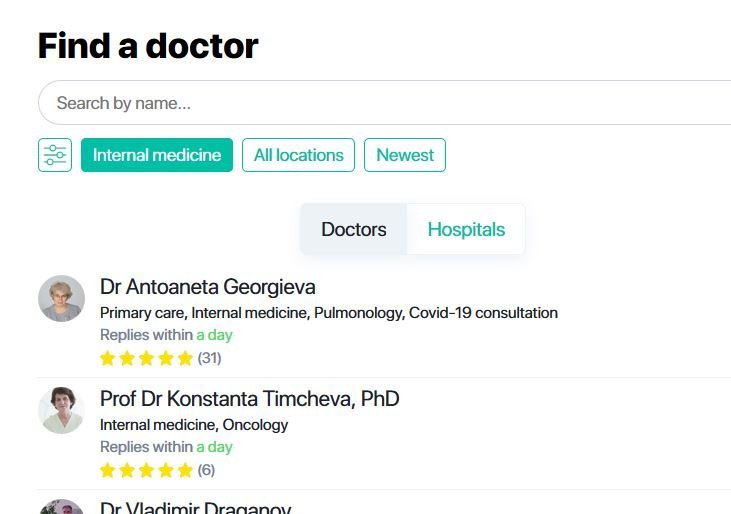731x514 pixels.
Task: Focus the Search by name field
Action: (x=380, y=103)
